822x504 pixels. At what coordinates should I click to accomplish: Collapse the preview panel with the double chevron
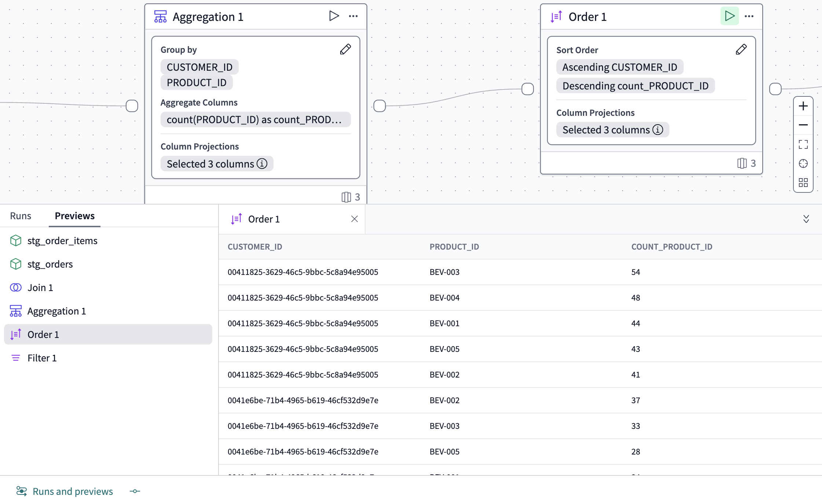click(806, 218)
